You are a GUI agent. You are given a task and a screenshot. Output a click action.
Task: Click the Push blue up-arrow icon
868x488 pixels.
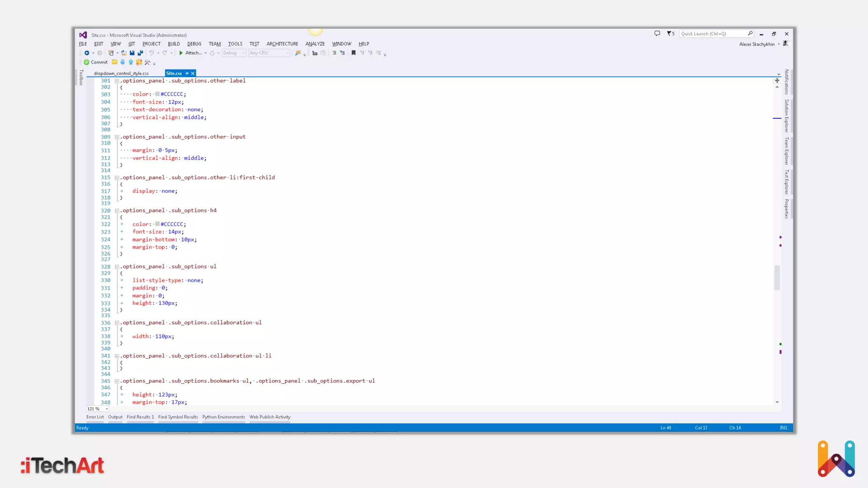click(131, 62)
